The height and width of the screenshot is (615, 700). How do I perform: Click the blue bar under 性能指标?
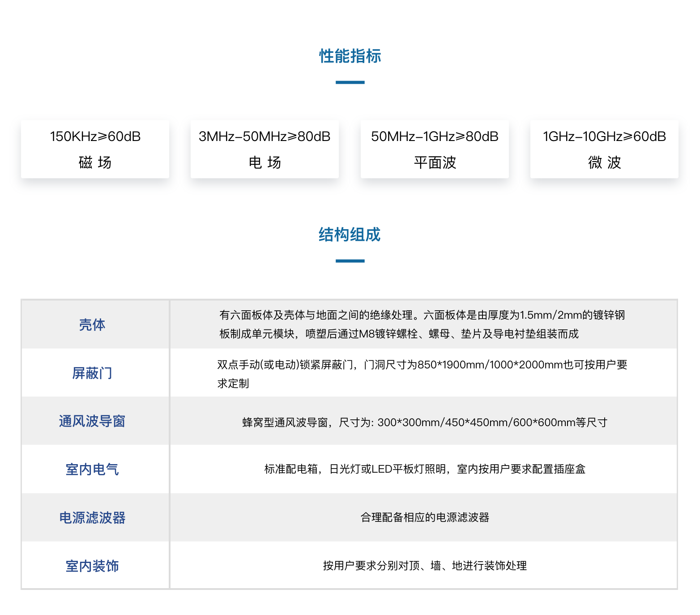click(350, 82)
